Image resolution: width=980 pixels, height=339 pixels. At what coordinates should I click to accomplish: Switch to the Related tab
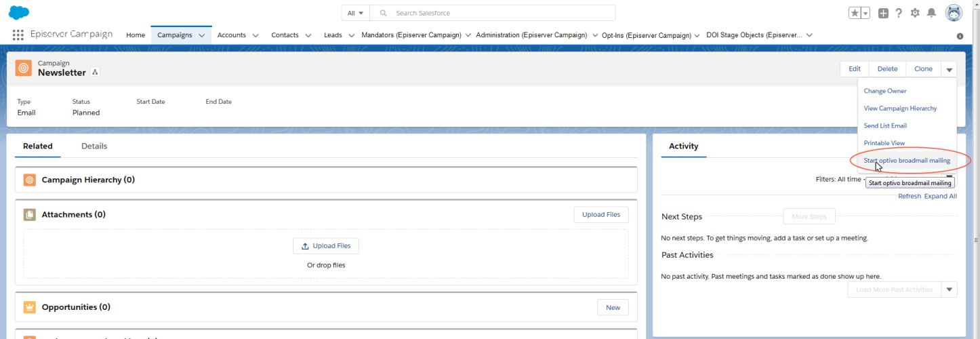(x=38, y=146)
